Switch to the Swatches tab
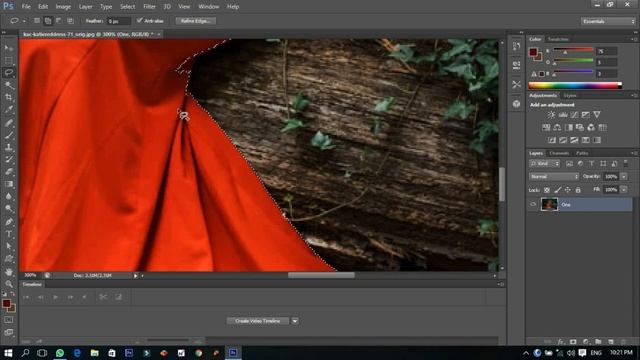Image resolution: width=640 pixels, height=360 pixels. tap(558, 39)
